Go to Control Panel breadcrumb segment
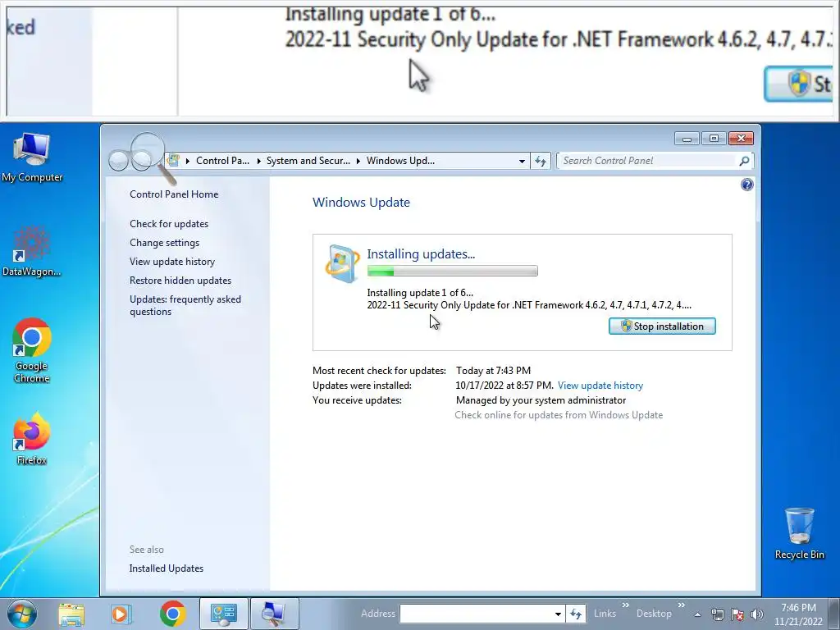Viewport: 840px width, 630px height. click(222, 161)
